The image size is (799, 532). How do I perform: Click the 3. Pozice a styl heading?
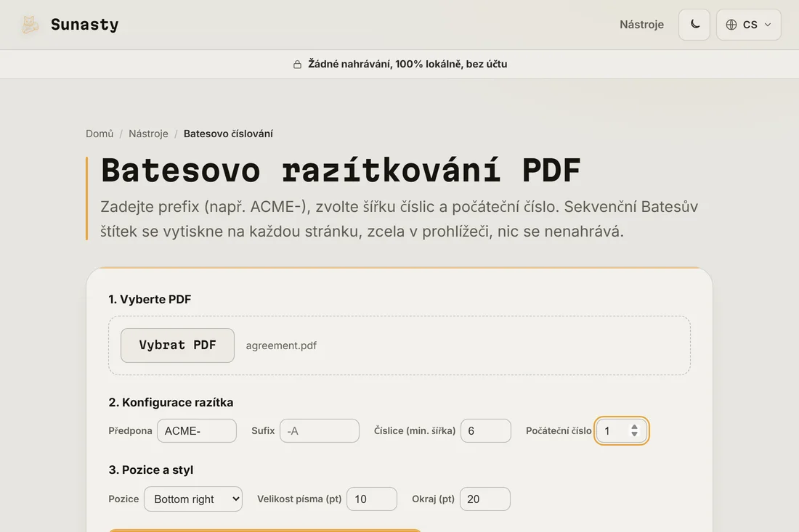[x=151, y=470]
